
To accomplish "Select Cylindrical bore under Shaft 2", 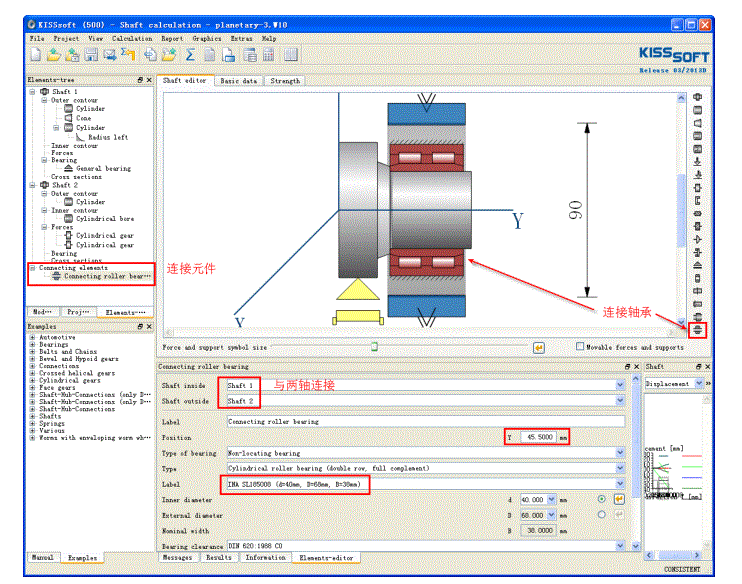I will [x=105, y=219].
